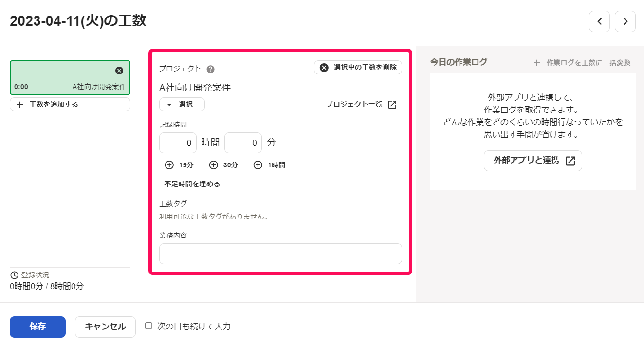The height and width of the screenshot is (346, 644).
Task: Click the 保存 button
Action: point(37,327)
